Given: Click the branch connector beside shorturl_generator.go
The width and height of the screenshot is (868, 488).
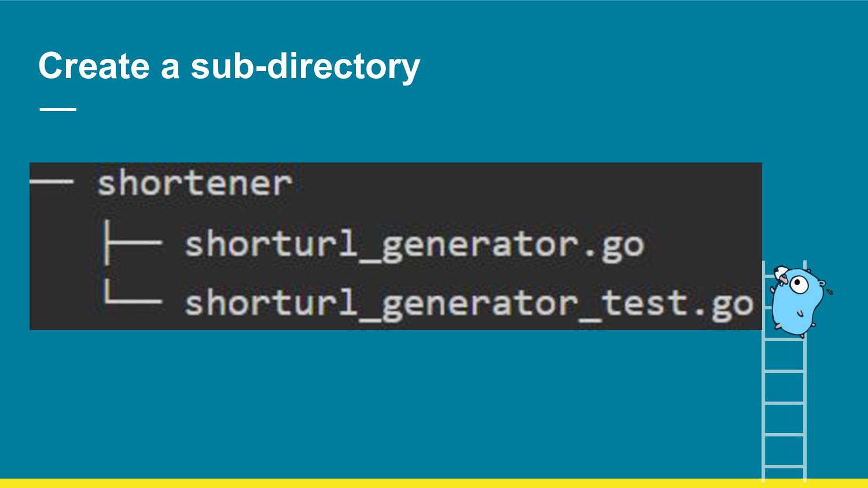Looking at the screenshot, I should 132,243.
